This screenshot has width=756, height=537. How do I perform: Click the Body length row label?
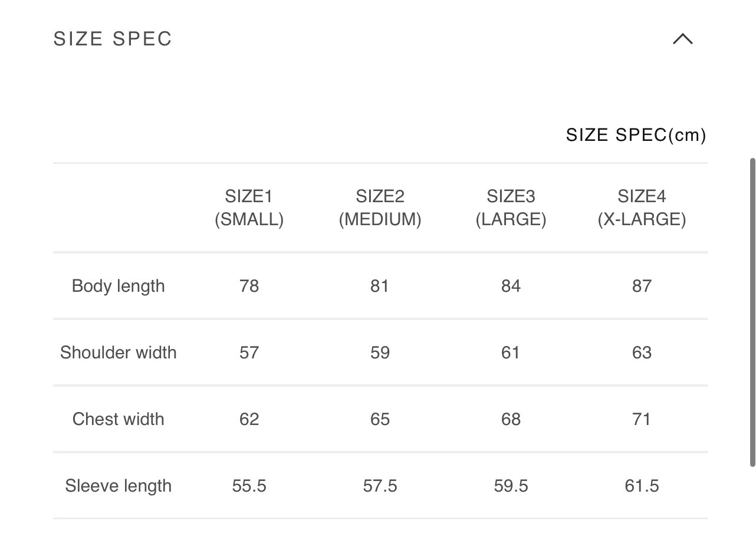point(118,286)
